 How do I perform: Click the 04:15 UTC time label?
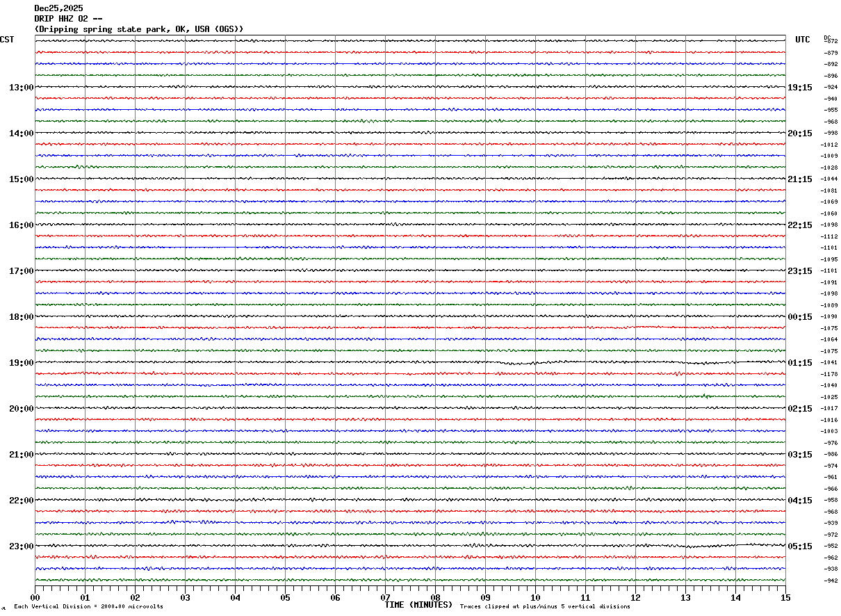click(799, 501)
